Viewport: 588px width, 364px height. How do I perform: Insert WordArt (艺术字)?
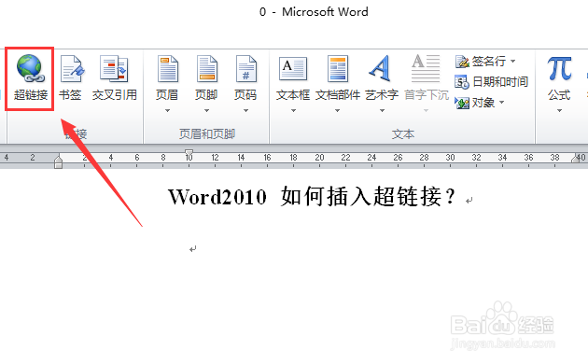click(380, 69)
